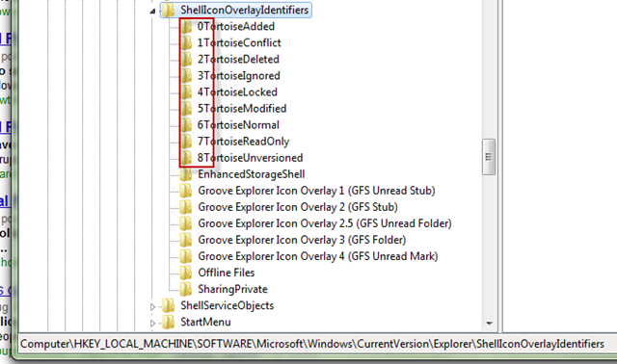Click folder icon beside 0TortoiseAdded
617x364 pixels.
(186, 27)
